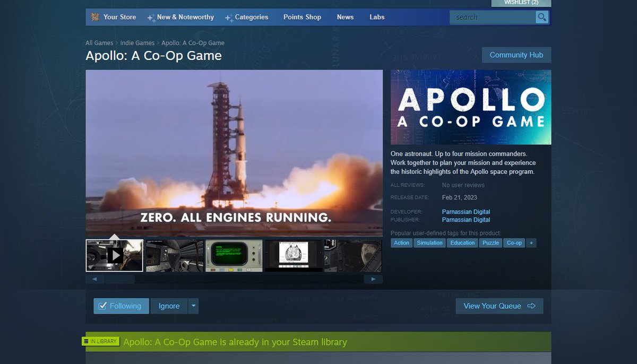
Task: Play the trailer video thumbnail
Action: pyautogui.click(x=114, y=256)
